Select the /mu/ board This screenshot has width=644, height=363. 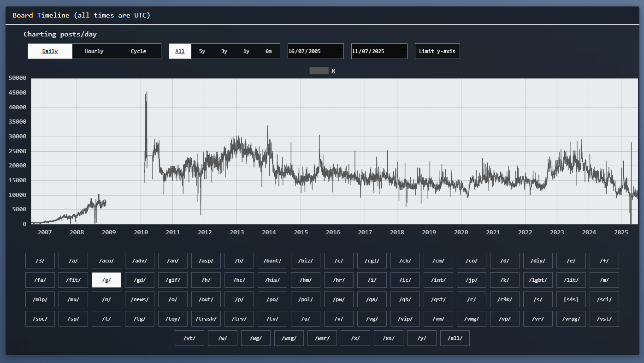[73, 299]
